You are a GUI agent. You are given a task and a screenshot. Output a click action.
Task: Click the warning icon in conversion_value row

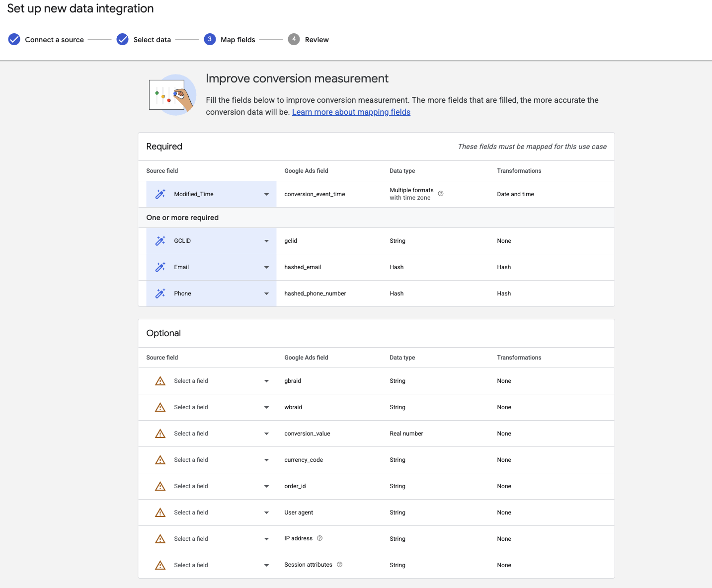pyautogui.click(x=160, y=434)
